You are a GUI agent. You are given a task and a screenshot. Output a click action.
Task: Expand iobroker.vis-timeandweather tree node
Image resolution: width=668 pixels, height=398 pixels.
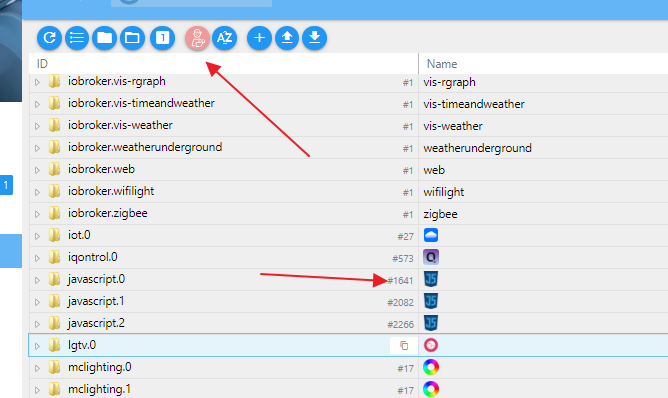[37, 104]
